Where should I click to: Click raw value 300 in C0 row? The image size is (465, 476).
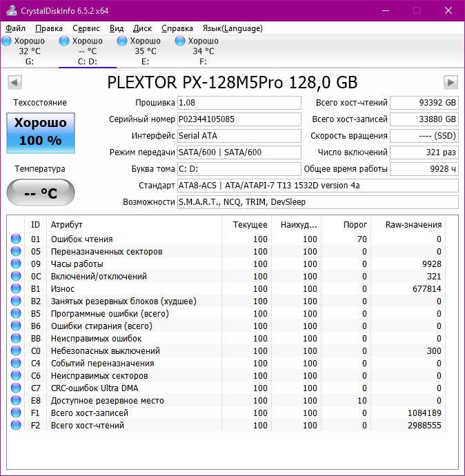point(434,351)
